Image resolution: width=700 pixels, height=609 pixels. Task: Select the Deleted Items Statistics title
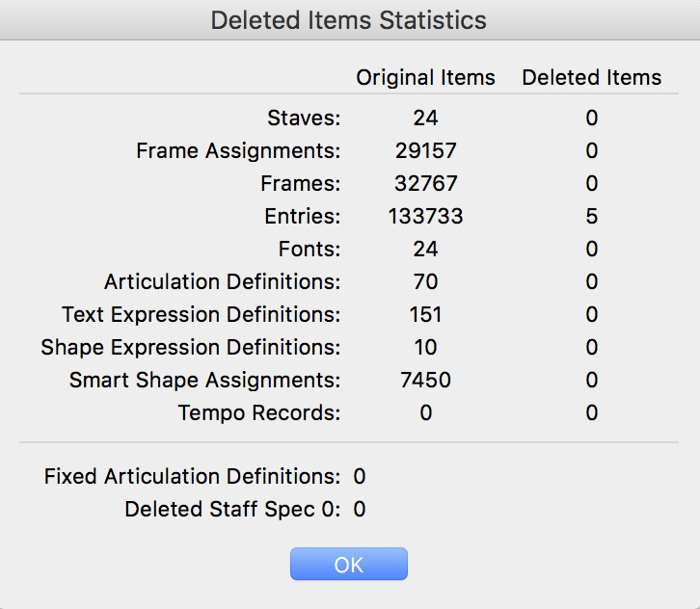(x=349, y=20)
